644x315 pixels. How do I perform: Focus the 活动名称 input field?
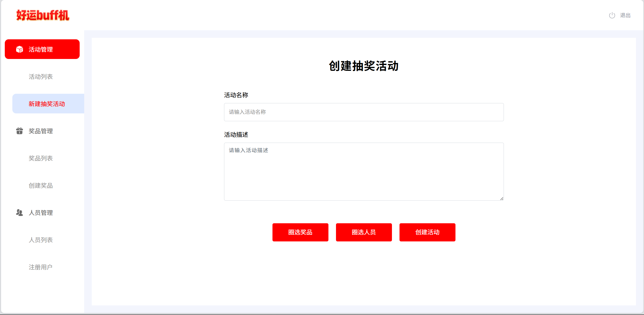pyautogui.click(x=364, y=112)
